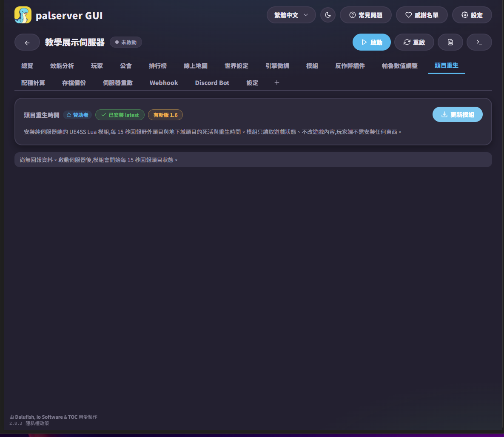Open the server log file icon

click(x=450, y=43)
